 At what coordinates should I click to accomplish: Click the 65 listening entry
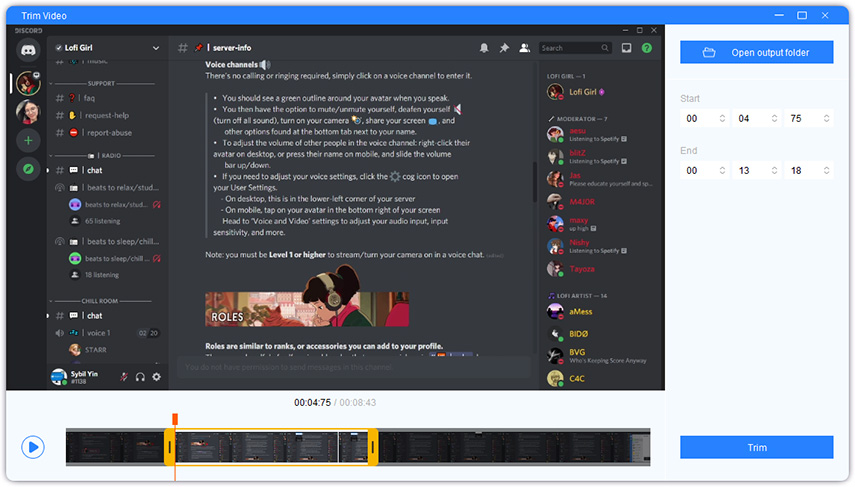click(103, 221)
